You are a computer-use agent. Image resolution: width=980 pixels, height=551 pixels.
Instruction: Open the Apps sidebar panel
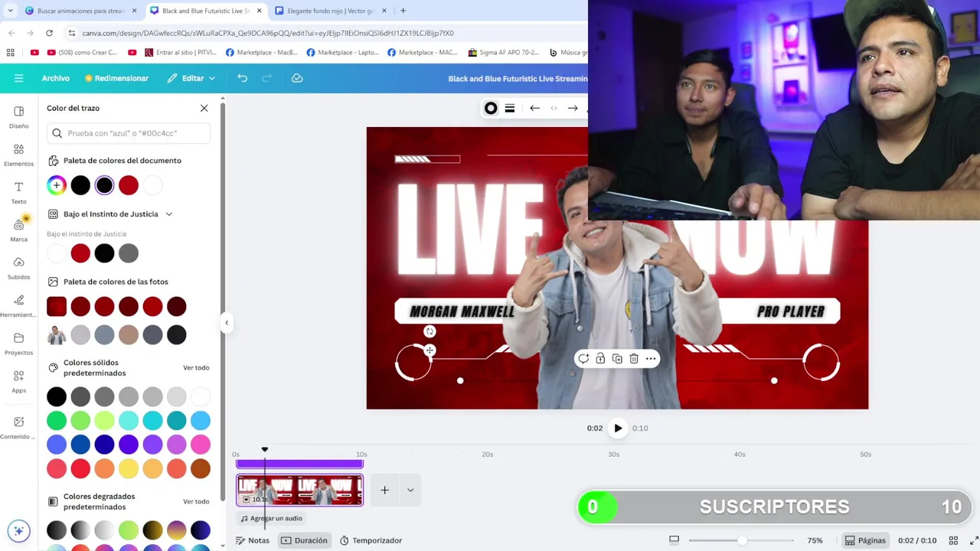(18, 381)
